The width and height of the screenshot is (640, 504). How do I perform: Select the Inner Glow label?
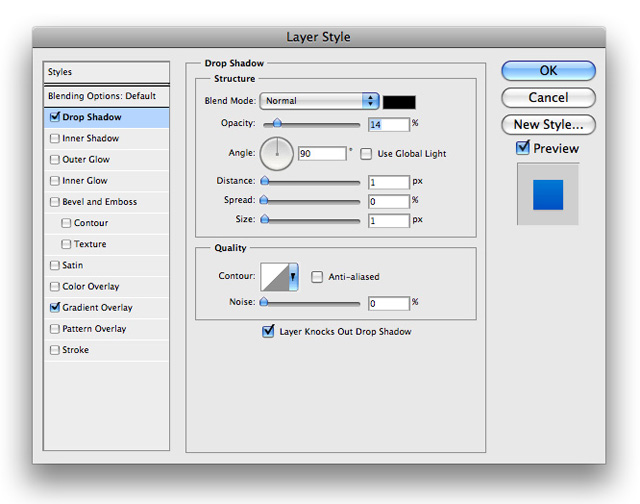point(84,181)
